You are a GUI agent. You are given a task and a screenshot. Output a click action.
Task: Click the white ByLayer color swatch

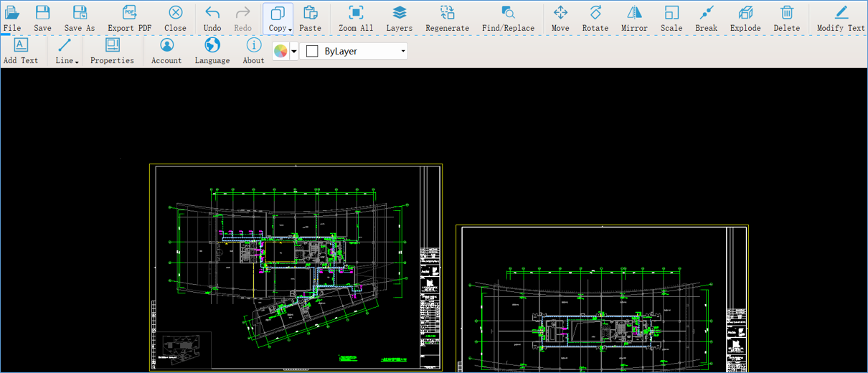312,51
